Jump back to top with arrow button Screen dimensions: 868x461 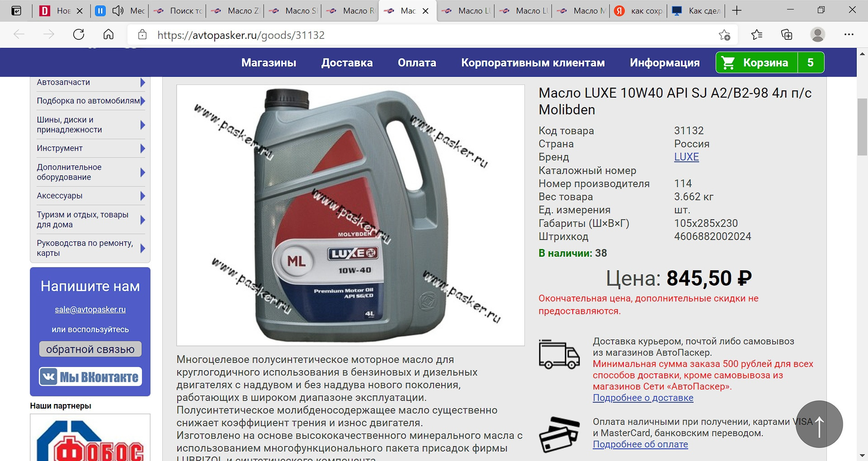click(x=819, y=424)
